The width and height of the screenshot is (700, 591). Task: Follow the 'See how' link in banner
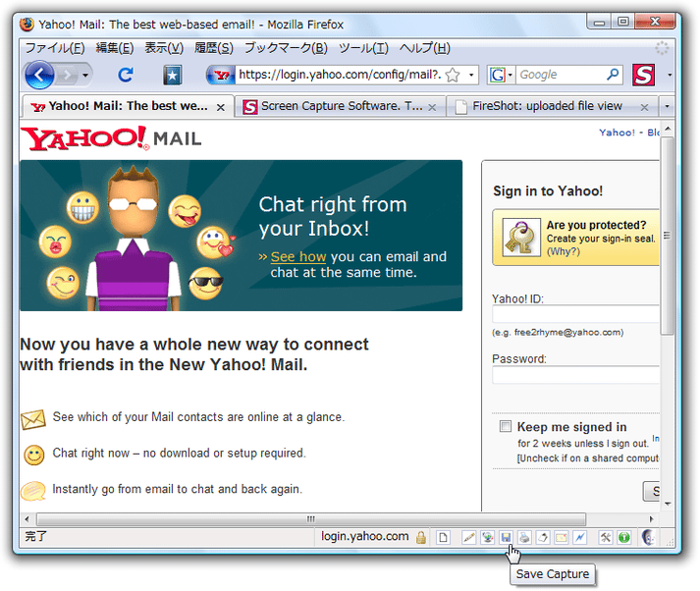[x=298, y=256]
